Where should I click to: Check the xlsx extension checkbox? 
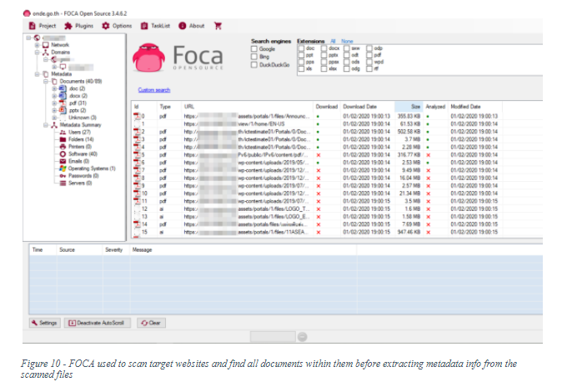pyautogui.click(x=324, y=68)
